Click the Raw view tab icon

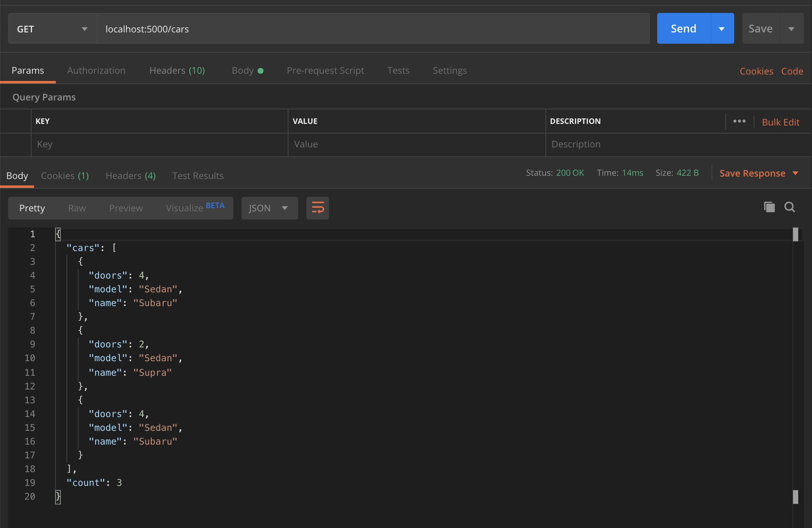[x=77, y=208]
